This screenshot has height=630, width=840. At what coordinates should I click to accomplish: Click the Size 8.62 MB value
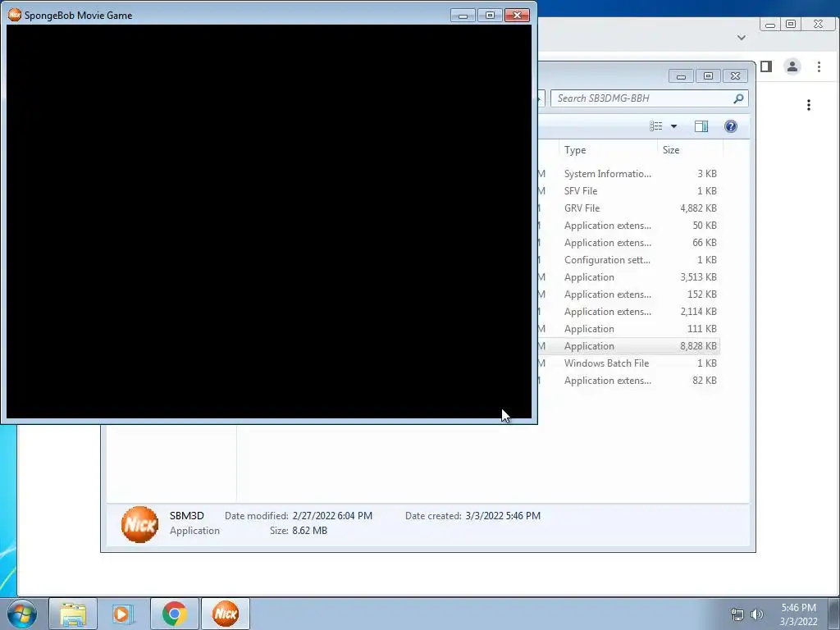pyautogui.click(x=309, y=531)
